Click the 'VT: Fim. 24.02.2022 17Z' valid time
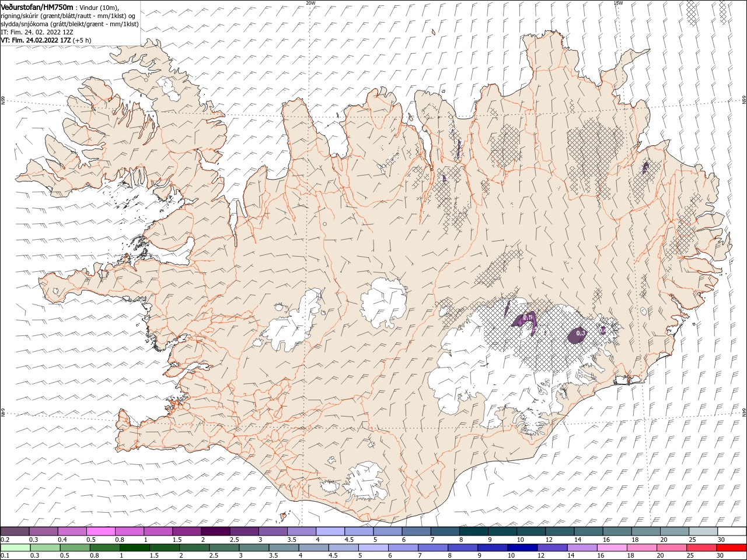This screenshot has height=560, width=747. (x=36, y=40)
